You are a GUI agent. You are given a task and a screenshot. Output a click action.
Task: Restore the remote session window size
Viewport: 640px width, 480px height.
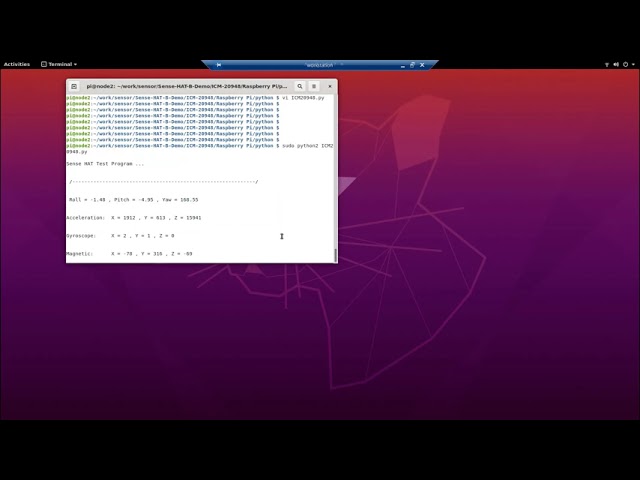point(410,64)
